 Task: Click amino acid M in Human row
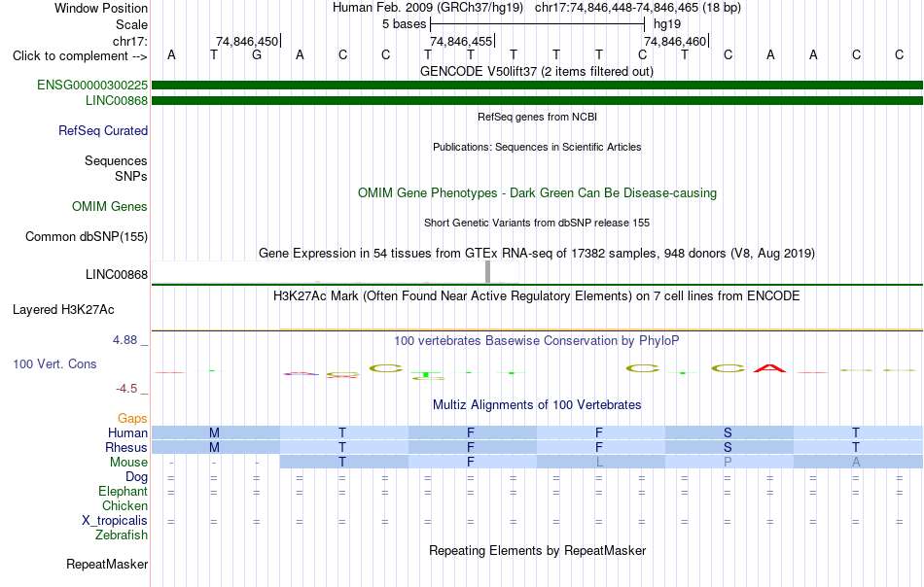coord(214,433)
